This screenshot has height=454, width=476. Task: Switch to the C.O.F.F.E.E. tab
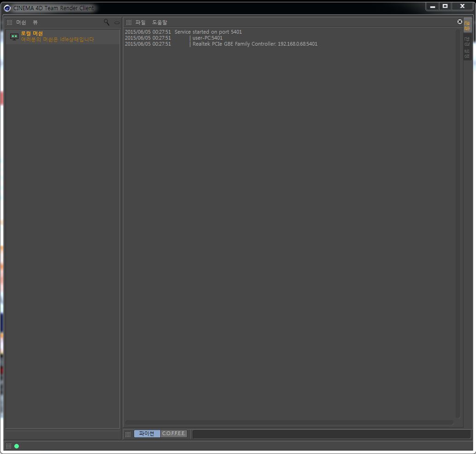174,433
